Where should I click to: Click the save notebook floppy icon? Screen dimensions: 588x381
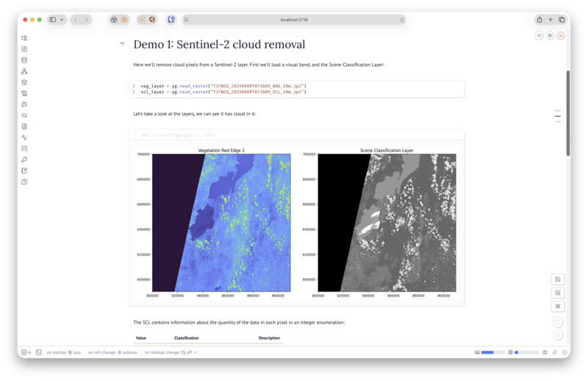558,279
